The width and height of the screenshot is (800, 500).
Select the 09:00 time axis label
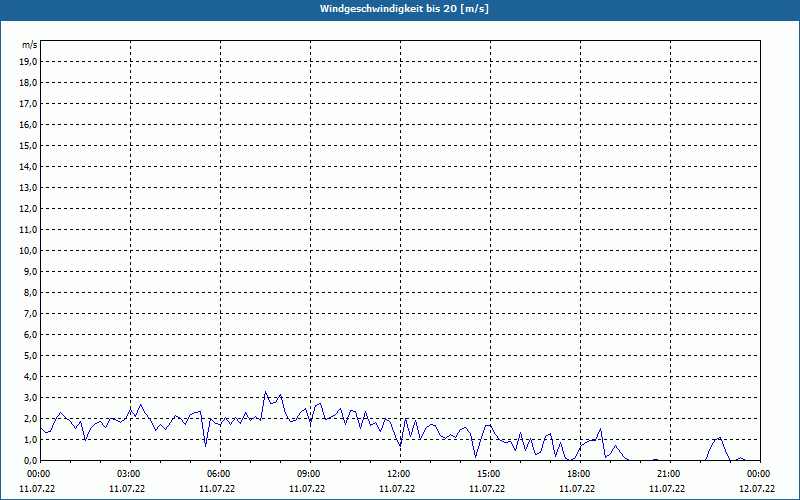pos(308,474)
